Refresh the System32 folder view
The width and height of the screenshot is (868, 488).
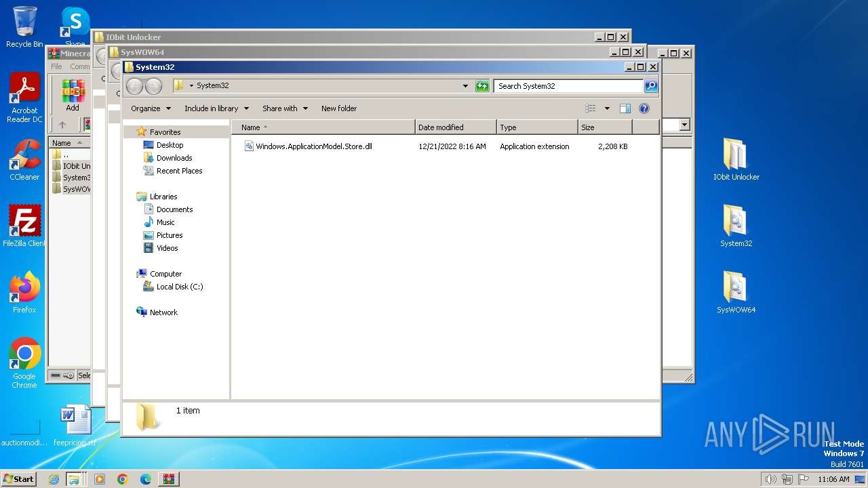point(482,86)
